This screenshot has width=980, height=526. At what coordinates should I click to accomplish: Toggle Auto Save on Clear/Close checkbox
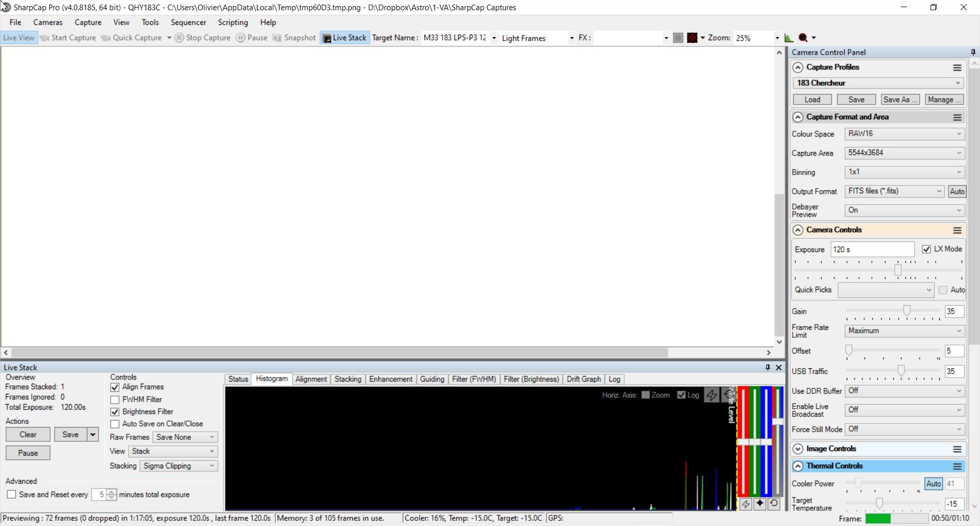[115, 424]
